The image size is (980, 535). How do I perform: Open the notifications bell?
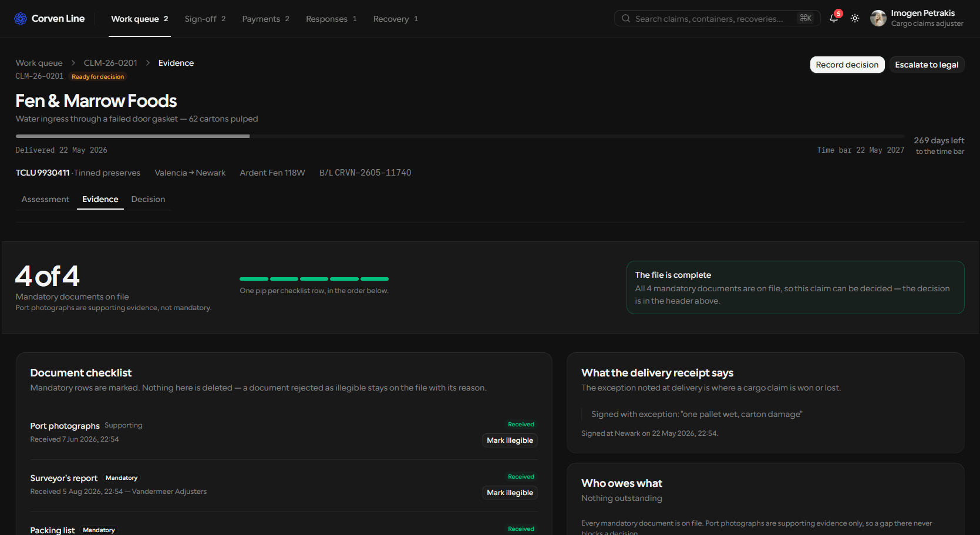(x=834, y=18)
